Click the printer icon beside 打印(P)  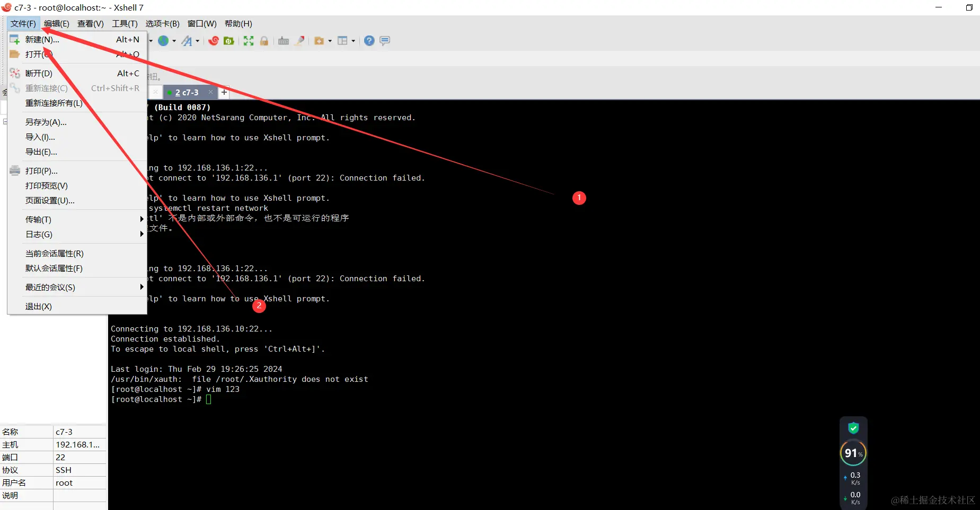(x=15, y=171)
